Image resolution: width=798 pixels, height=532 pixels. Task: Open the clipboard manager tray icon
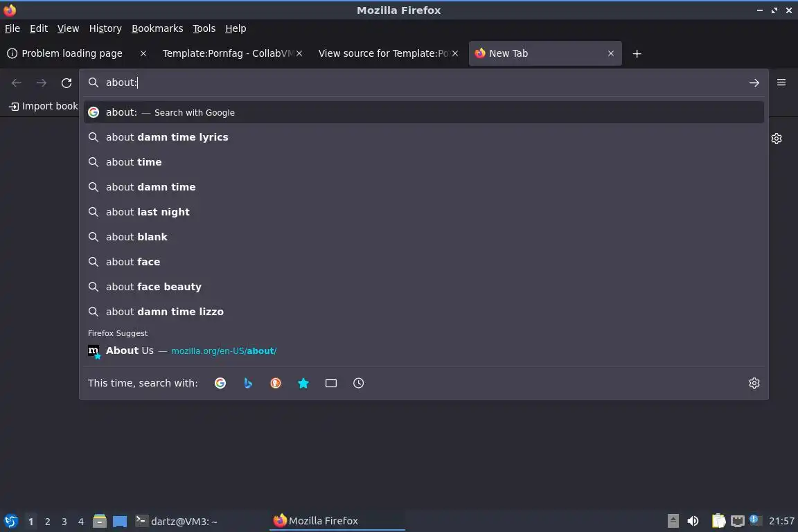click(718, 521)
